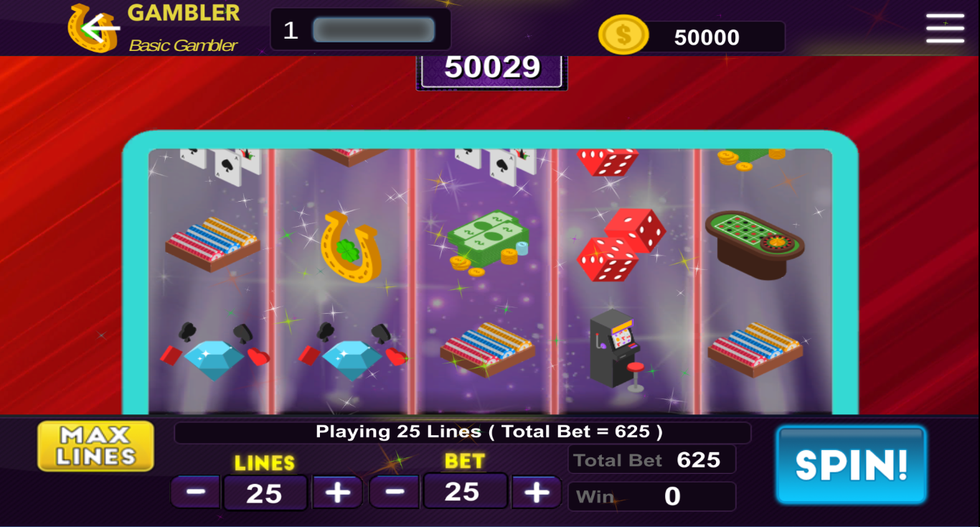Viewport: 980px width, 527px height.
Task: Decrease the bet amount
Action: point(395,492)
